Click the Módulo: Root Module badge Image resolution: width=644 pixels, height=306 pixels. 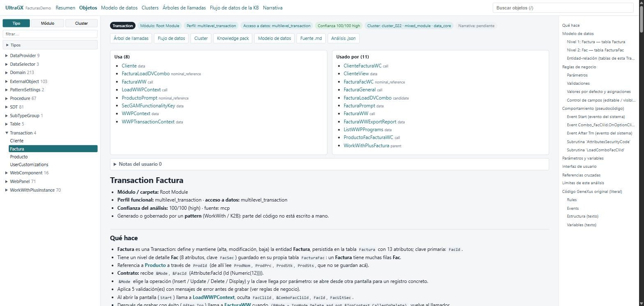click(x=160, y=26)
